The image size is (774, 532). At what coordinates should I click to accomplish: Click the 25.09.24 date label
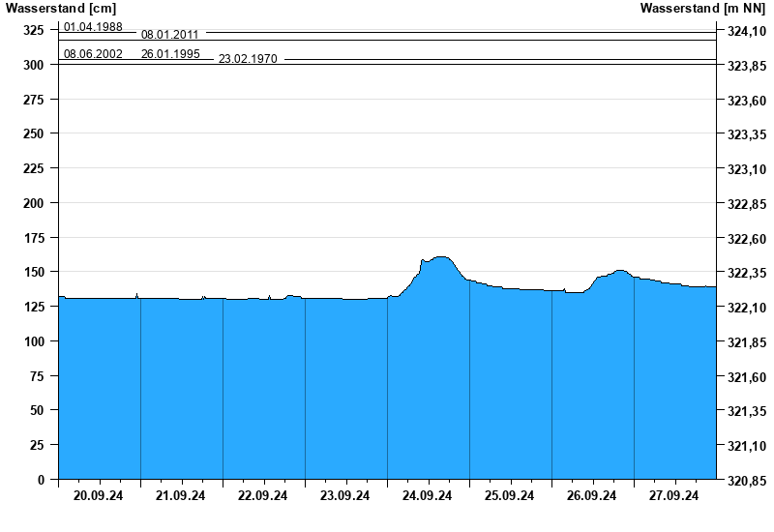[510, 496]
